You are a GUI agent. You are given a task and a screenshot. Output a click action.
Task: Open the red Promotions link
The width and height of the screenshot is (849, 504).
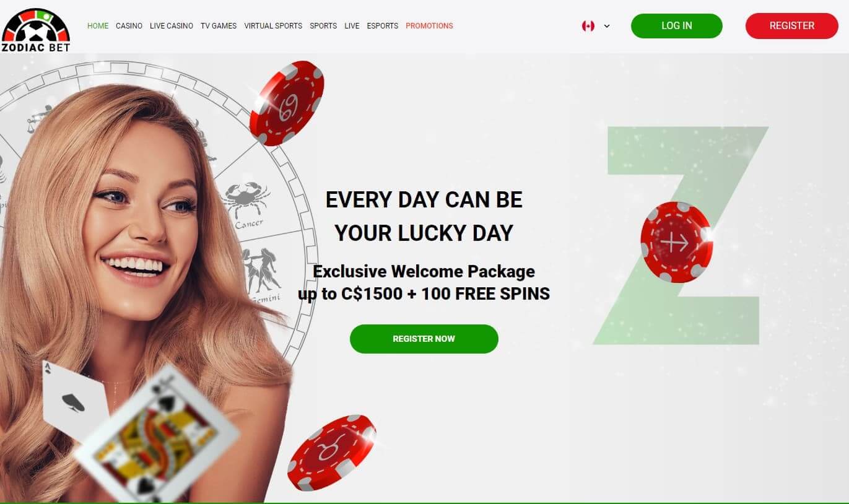point(429,26)
